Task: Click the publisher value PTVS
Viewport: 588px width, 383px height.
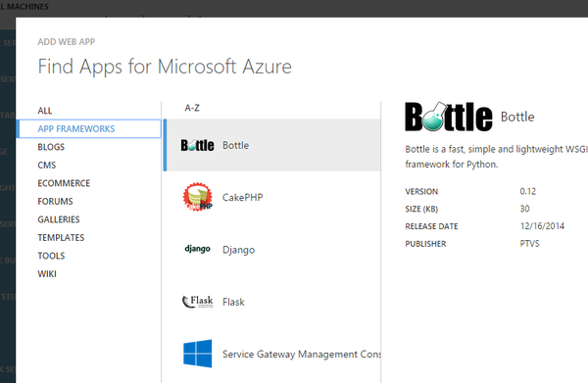Action: point(529,244)
